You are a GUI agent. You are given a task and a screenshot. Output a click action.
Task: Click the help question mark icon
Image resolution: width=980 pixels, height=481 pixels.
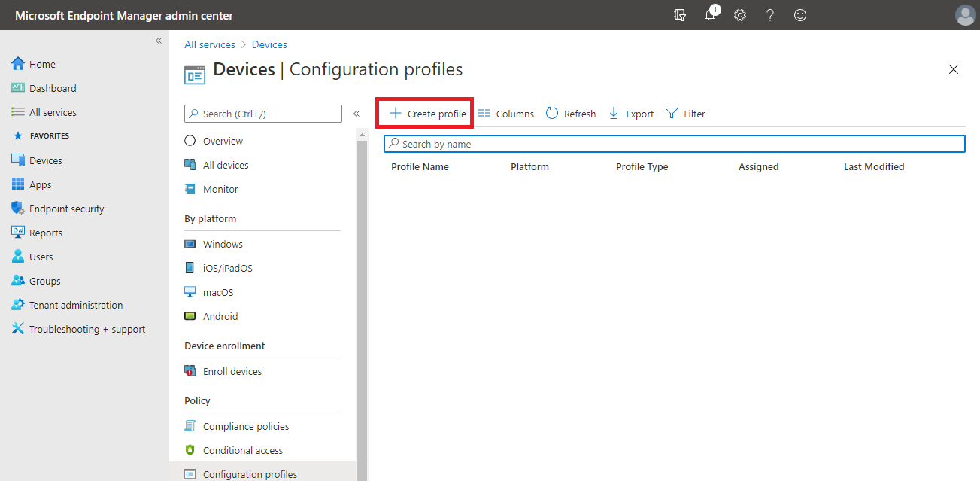click(770, 15)
